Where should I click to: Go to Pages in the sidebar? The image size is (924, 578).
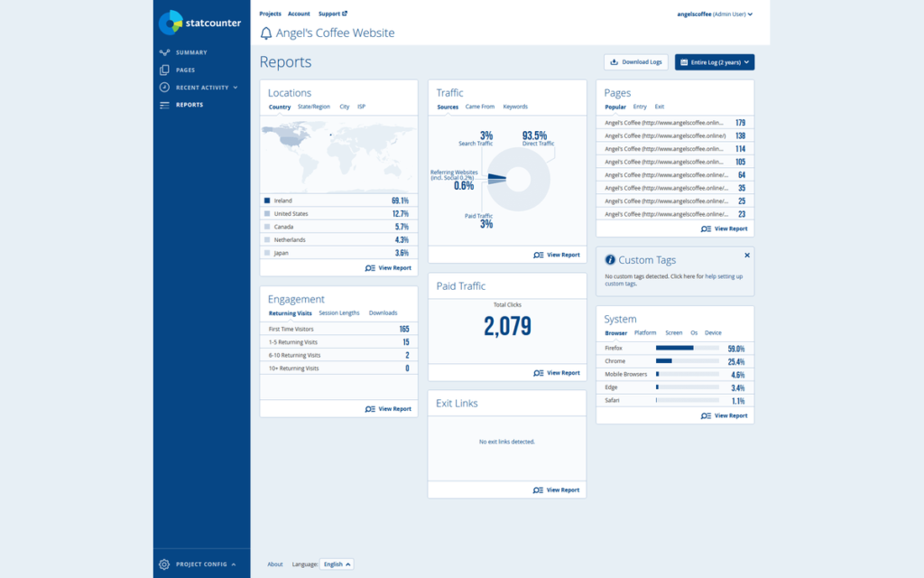[x=185, y=70]
